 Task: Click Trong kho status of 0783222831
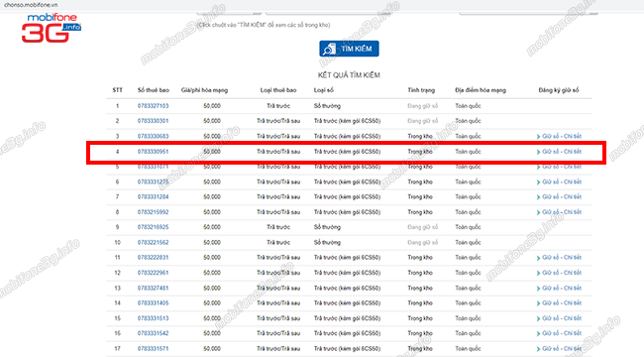[420, 258]
